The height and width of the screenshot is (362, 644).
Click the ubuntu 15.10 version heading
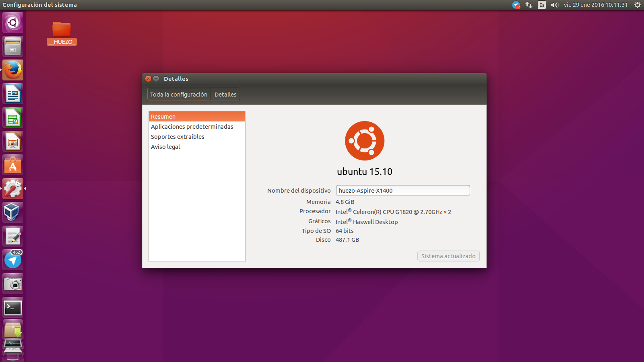pyautogui.click(x=365, y=172)
